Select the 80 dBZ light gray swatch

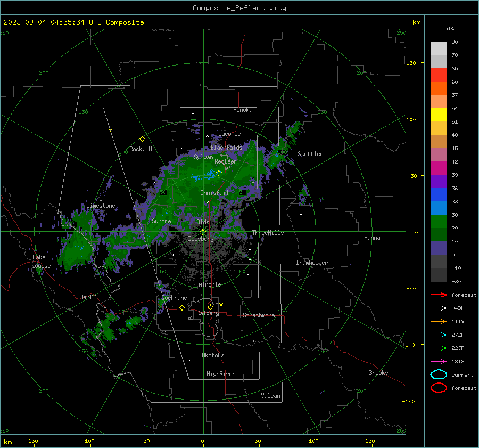point(439,48)
